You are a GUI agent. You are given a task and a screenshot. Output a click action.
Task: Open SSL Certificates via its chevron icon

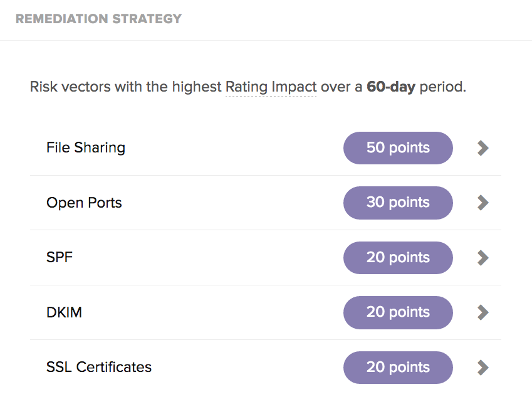coord(482,367)
